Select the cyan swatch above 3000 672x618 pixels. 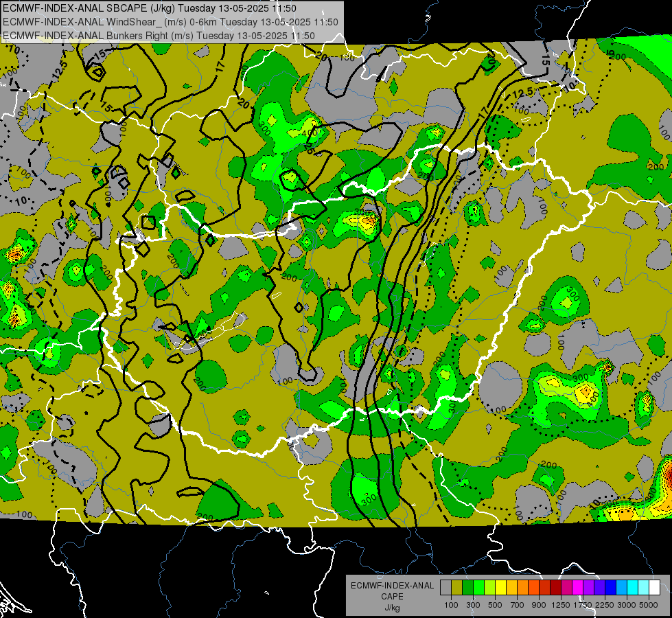[633, 588]
